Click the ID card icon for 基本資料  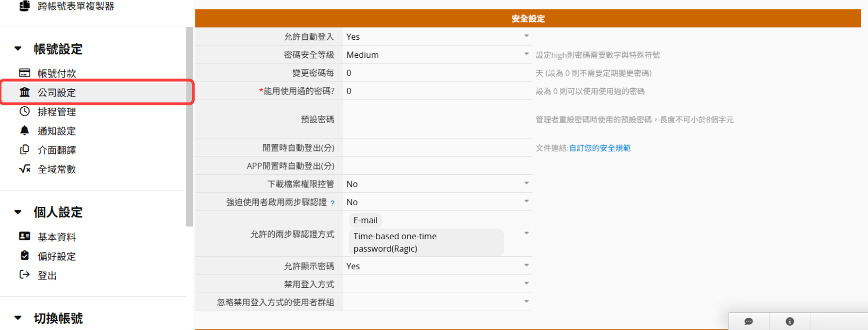click(24, 236)
